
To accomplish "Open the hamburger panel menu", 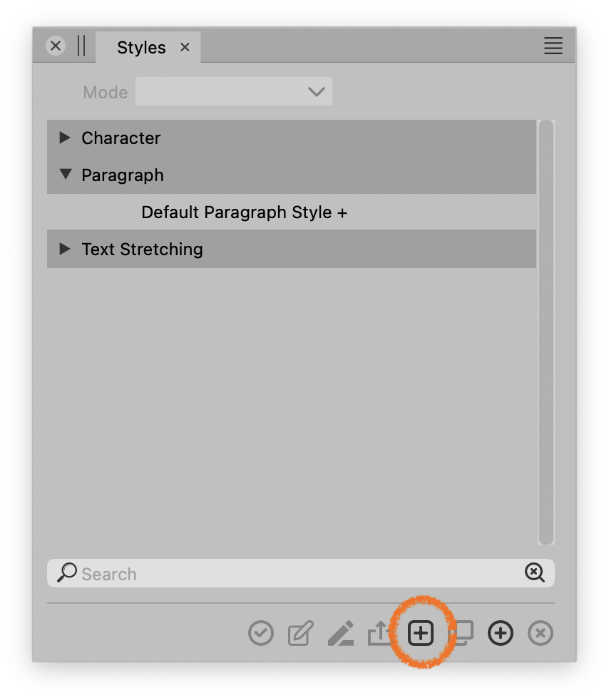I will pos(553,46).
